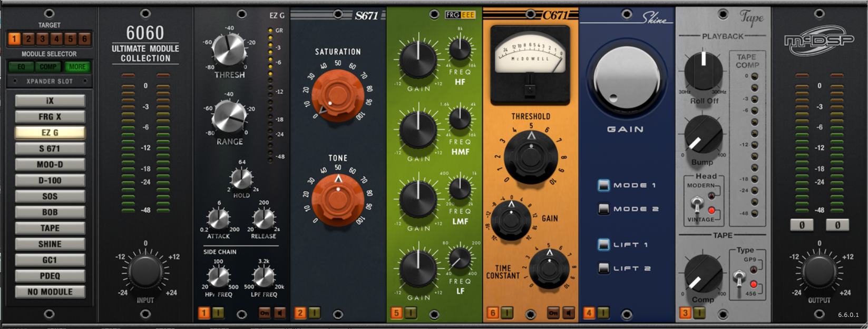Click slot number 4 under Shine module

click(x=589, y=313)
